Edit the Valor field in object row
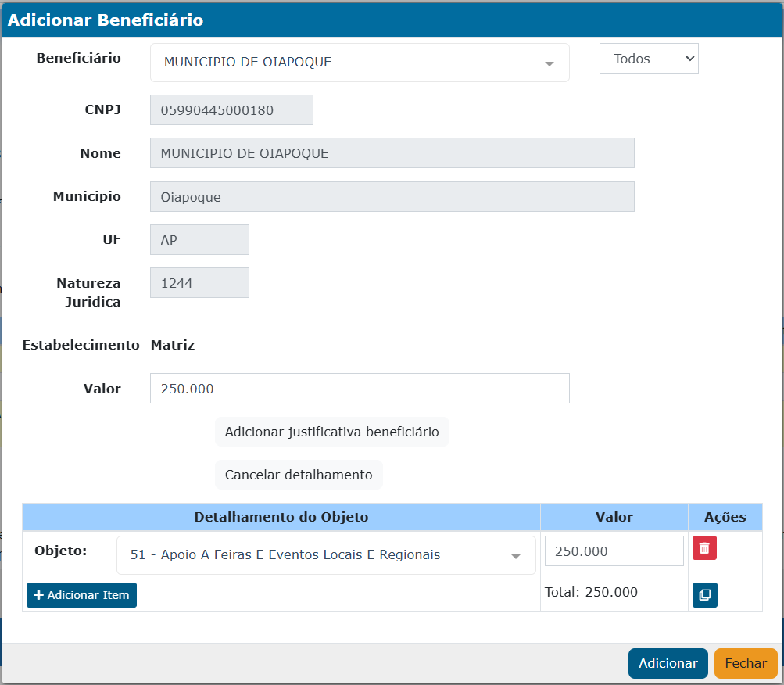The height and width of the screenshot is (685, 784). [x=614, y=551]
